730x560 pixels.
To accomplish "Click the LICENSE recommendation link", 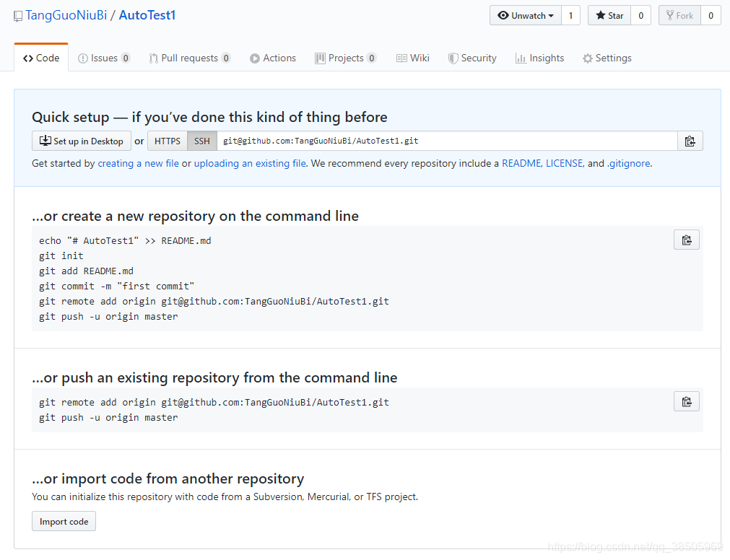I will coord(564,163).
